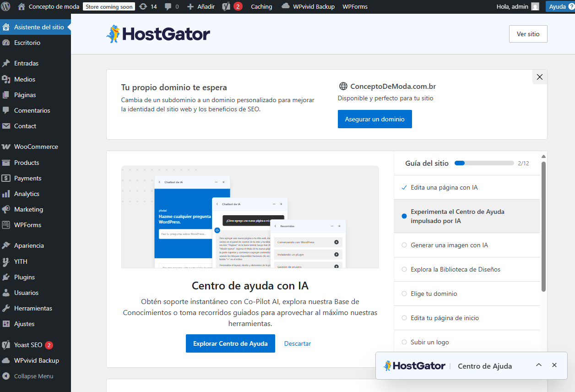Screen dimensions: 575x392
Task: Select 'Generar una imagen con IA' step
Action: [x=467, y=245]
